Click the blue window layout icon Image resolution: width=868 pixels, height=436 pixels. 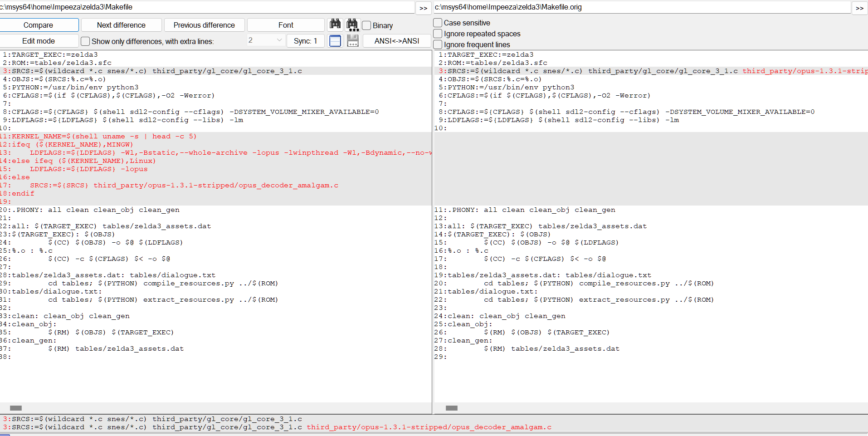pos(335,41)
